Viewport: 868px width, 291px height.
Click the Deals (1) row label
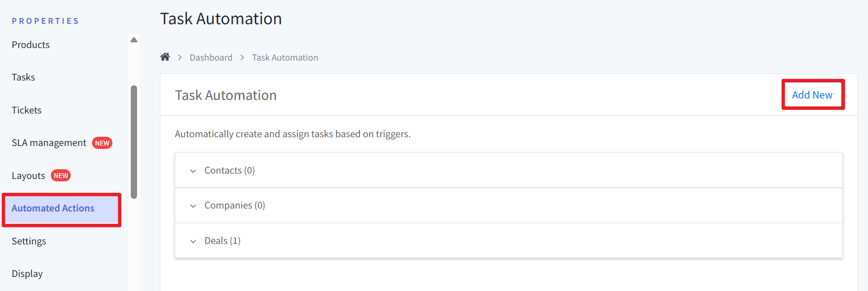(222, 241)
